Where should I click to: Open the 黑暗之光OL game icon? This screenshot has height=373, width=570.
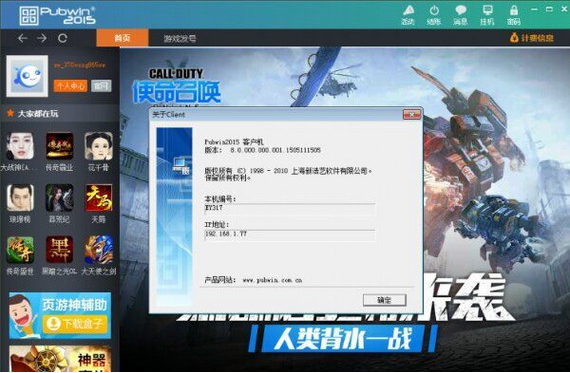59,250
